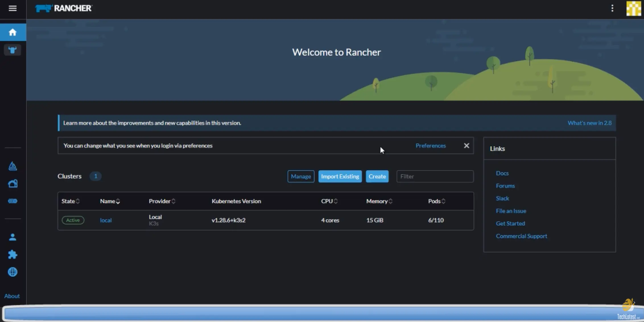Open the user avatar menu

point(634,9)
